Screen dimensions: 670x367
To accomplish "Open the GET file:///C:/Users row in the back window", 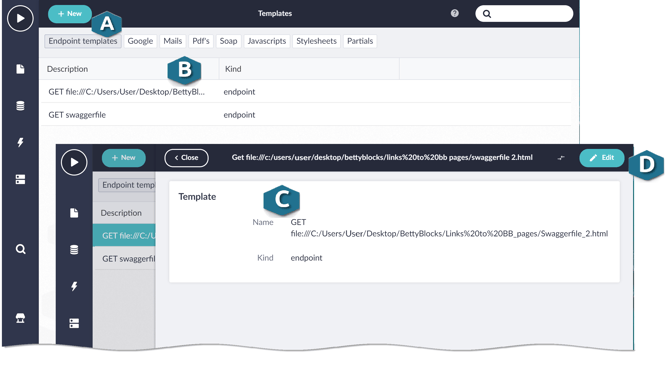I will click(305, 91).
